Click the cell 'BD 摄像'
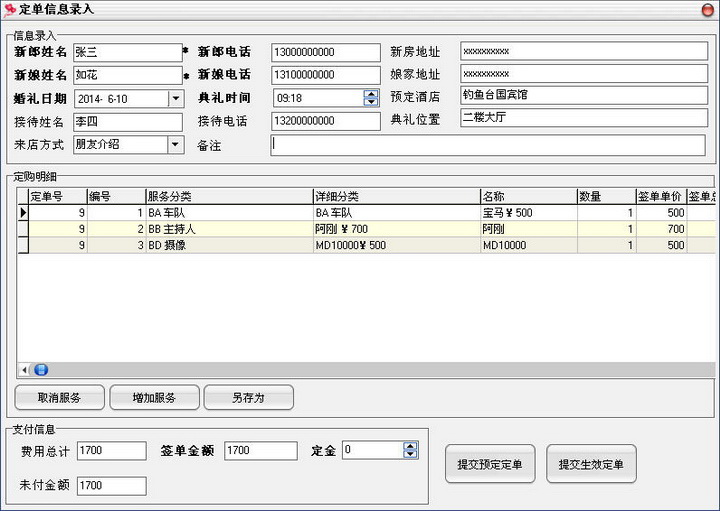 pyautogui.click(x=229, y=245)
